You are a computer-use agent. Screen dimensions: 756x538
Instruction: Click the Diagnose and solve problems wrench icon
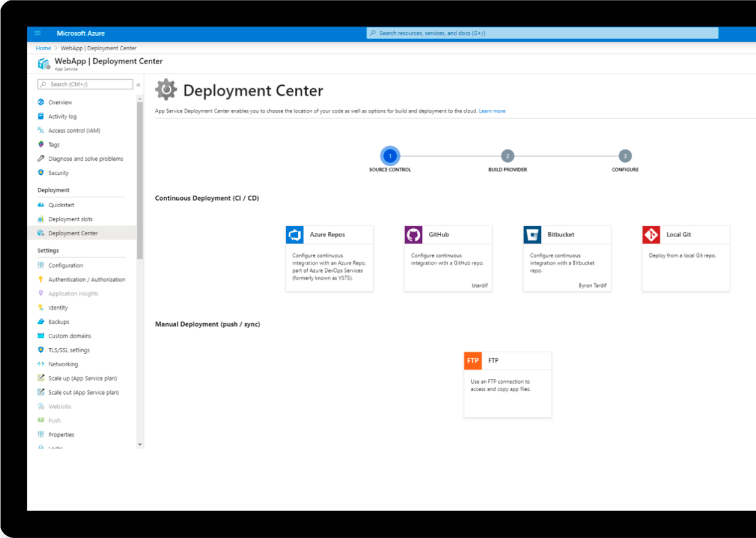coord(41,159)
